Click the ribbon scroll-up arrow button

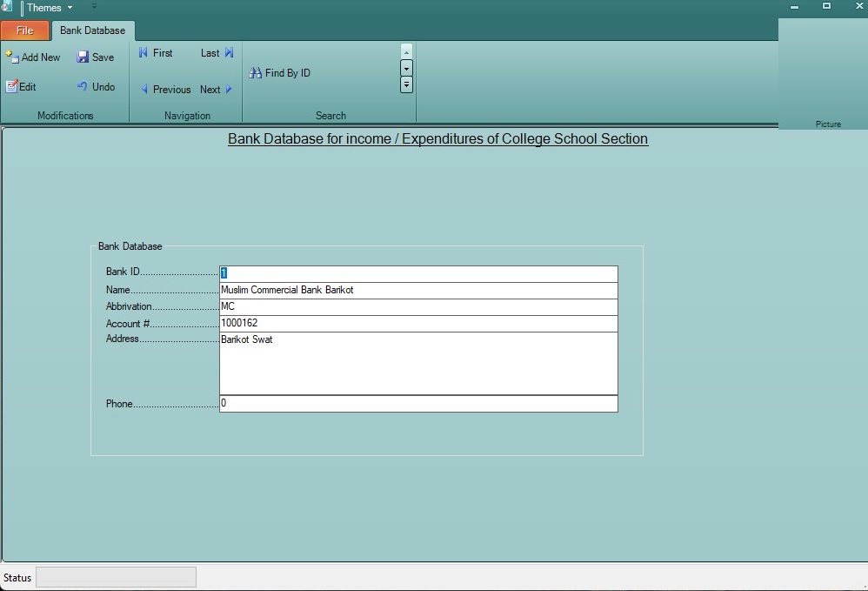click(406, 51)
